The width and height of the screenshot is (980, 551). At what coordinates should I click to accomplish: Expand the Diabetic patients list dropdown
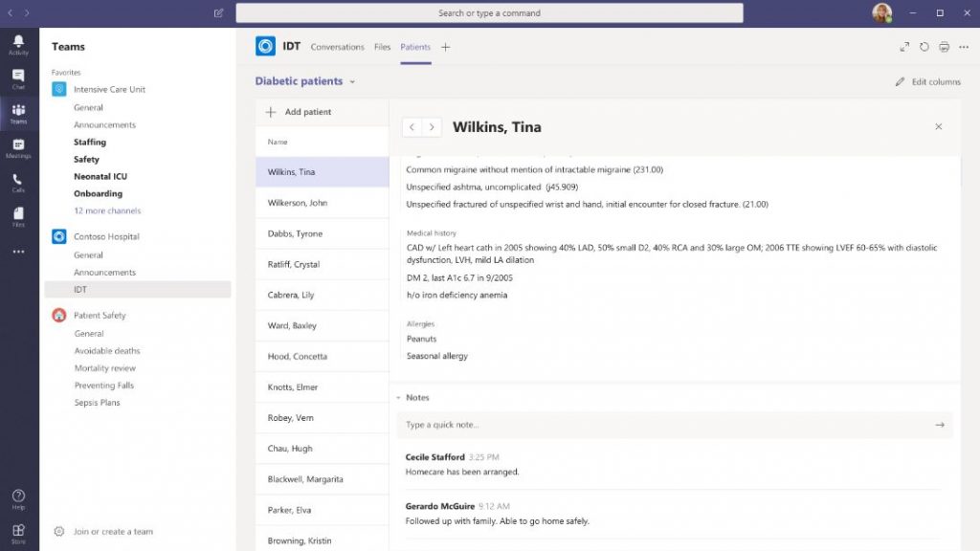click(352, 82)
